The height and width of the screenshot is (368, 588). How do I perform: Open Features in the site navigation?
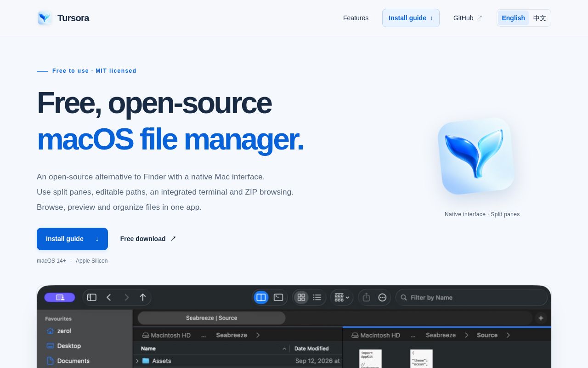(356, 18)
